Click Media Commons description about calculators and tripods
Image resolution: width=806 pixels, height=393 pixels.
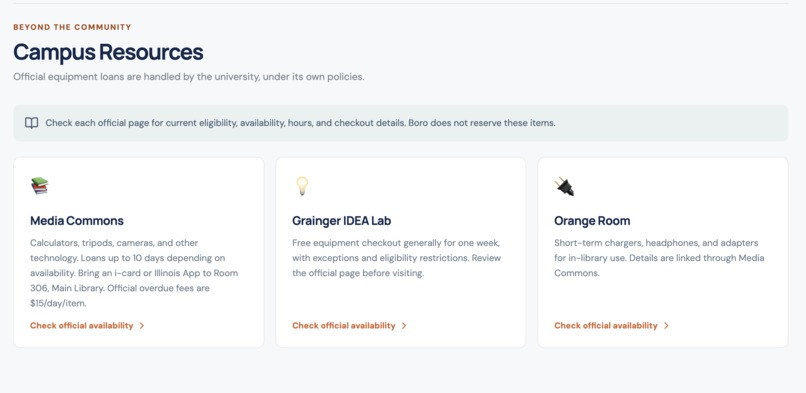[134, 273]
